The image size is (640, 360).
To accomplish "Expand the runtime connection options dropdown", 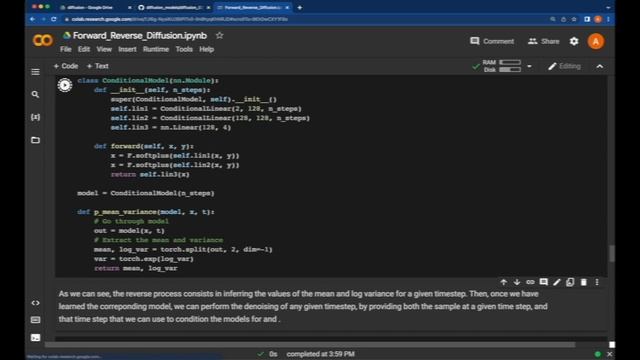I will [x=529, y=66].
